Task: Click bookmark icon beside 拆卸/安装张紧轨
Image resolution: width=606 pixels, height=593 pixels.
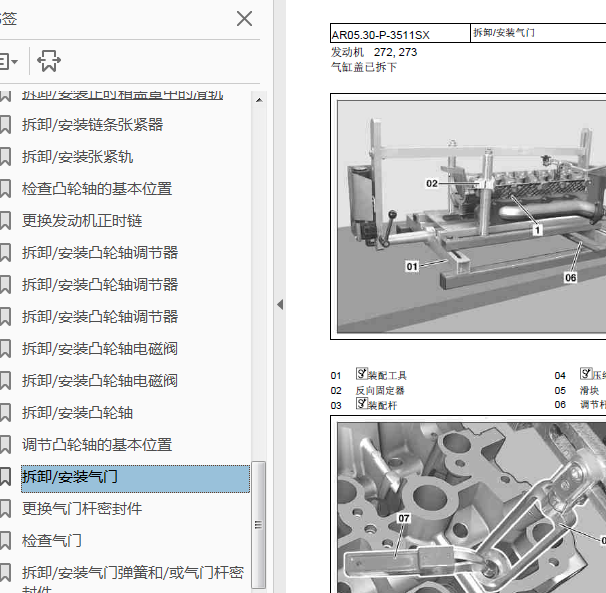Action: [x=5, y=157]
